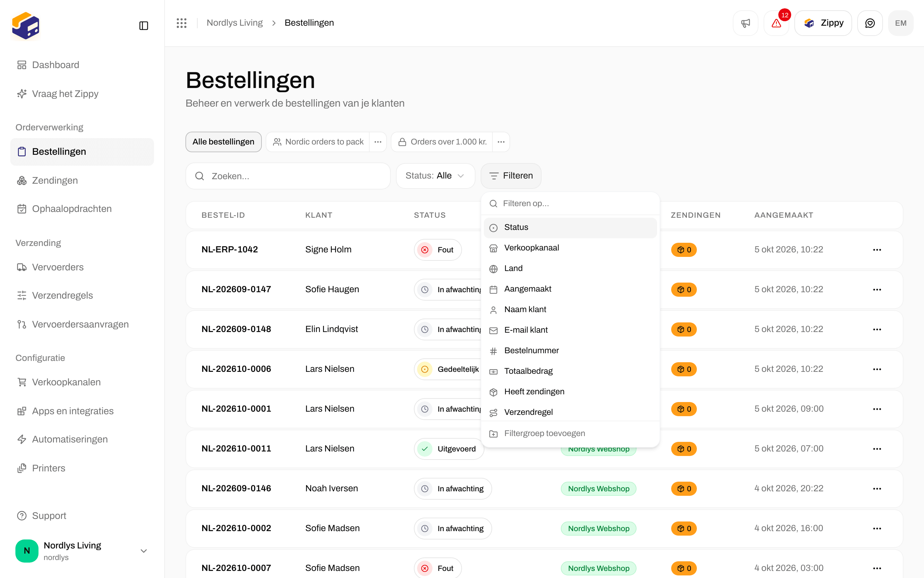Open row menu for NL-202610-0011
Image resolution: width=924 pixels, height=578 pixels.
click(877, 449)
